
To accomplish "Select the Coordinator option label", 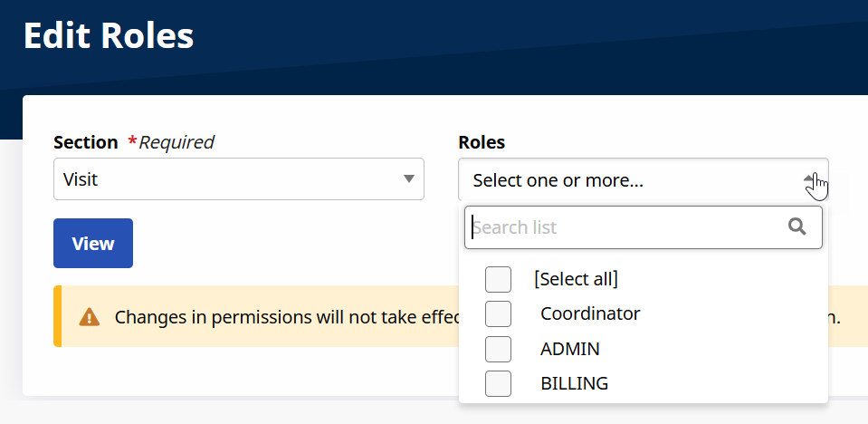I will pyautogui.click(x=590, y=313).
